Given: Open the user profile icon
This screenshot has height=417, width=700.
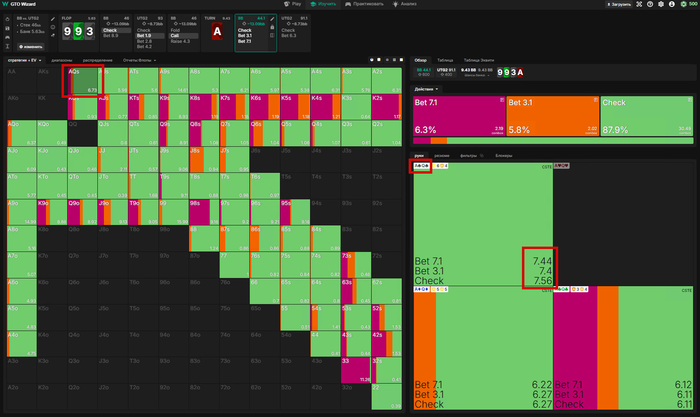Looking at the screenshot, I should pyautogui.click(x=672, y=4).
